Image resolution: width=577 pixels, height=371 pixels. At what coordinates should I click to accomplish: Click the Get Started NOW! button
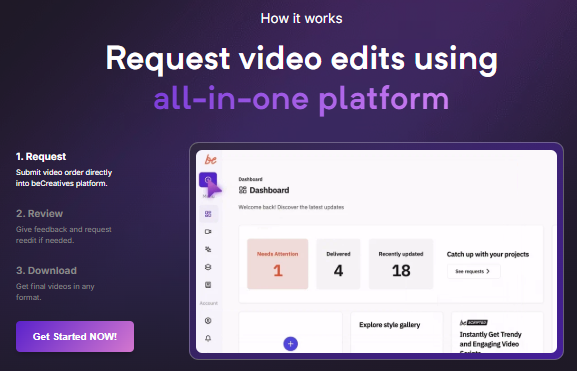tap(75, 336)
